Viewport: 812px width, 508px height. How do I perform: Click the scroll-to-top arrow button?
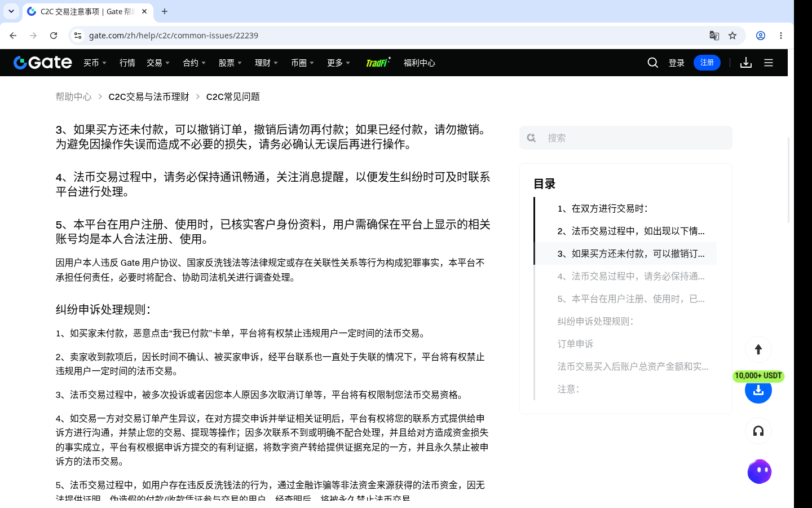point(758,349)
